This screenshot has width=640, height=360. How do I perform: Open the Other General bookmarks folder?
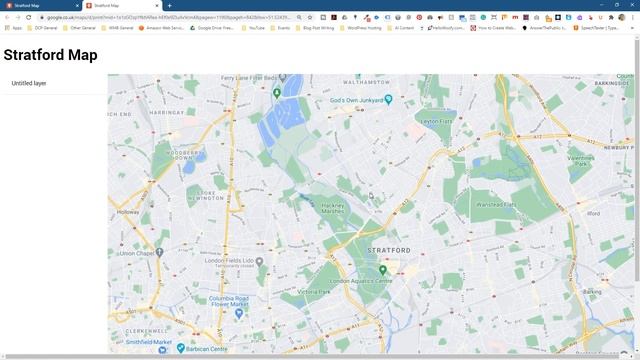79,28
